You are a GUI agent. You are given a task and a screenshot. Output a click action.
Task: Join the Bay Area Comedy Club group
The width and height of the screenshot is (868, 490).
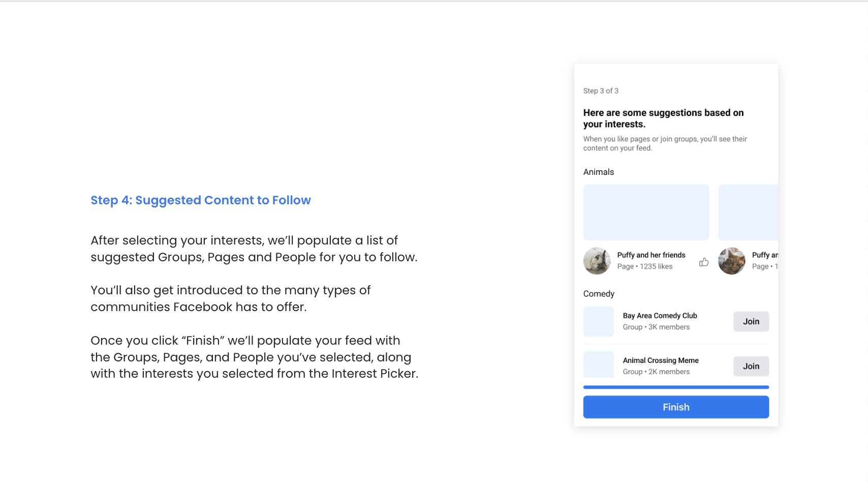[751, 321]
